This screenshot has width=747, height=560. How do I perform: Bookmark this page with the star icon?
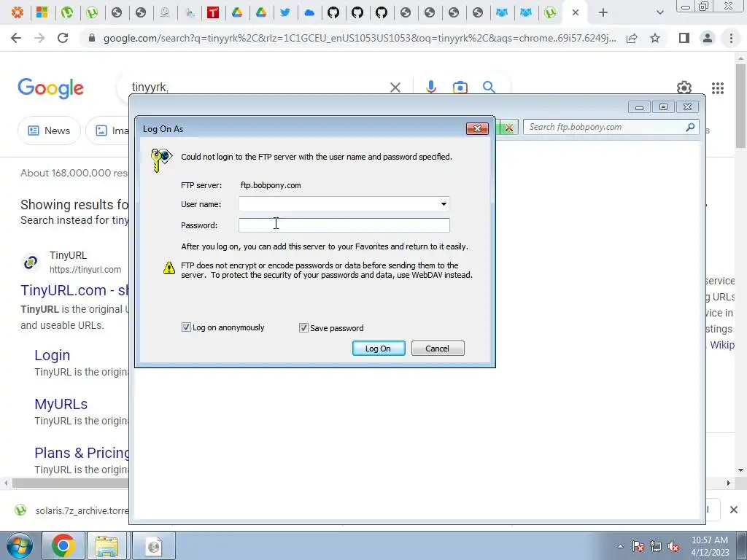[655, 38]
